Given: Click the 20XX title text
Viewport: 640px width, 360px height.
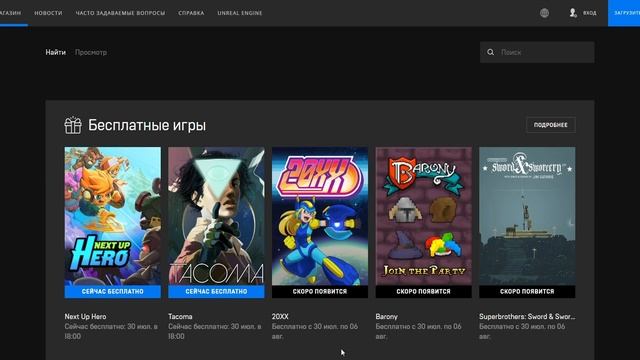Looking at the screenshot, I should pyautogui.click(x=280, y=316).
